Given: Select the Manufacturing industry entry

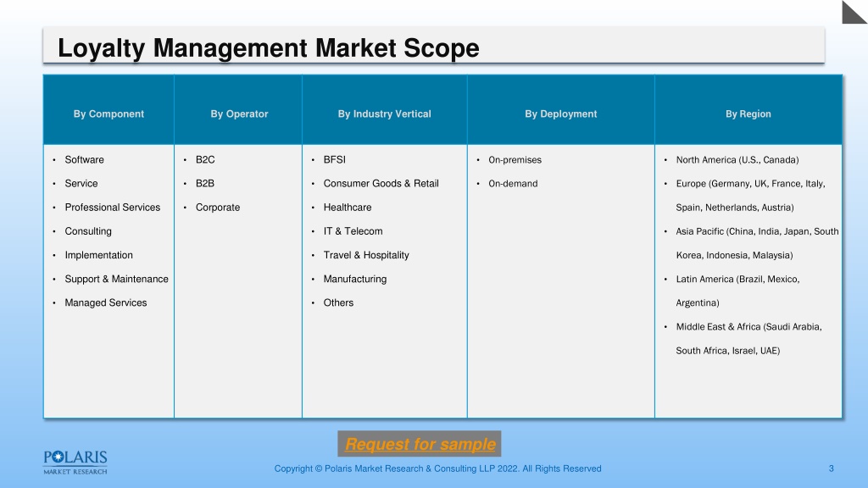Looking at the screenshot, I should 355,279.
